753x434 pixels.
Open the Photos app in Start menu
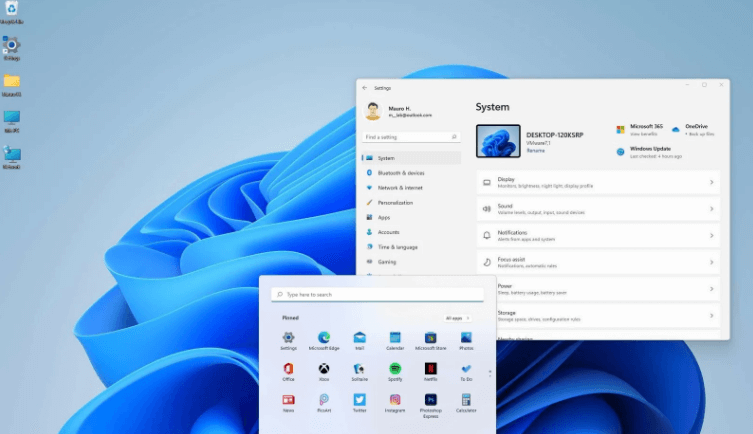[x=466, y=341]
